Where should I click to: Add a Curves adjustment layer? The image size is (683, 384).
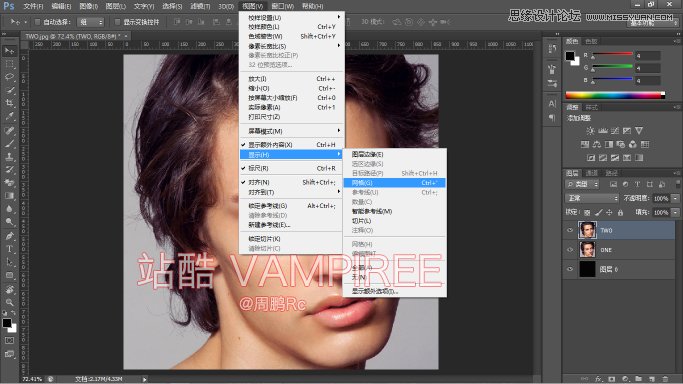[x=615, y=131]
